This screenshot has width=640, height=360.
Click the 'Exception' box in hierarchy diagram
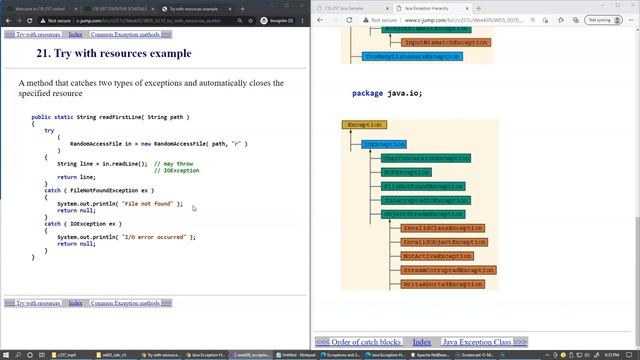tap(364, 124)
